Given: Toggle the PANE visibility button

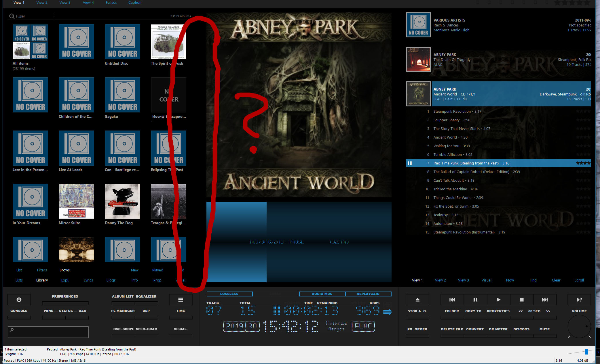Looking at the screenshot, I should [x=48, y=311].
